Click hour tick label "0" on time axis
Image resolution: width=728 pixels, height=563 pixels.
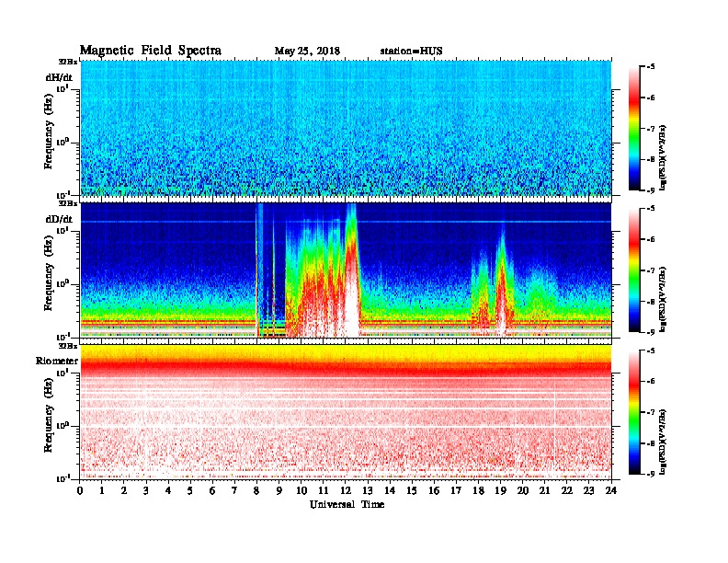tap(80, 491)
